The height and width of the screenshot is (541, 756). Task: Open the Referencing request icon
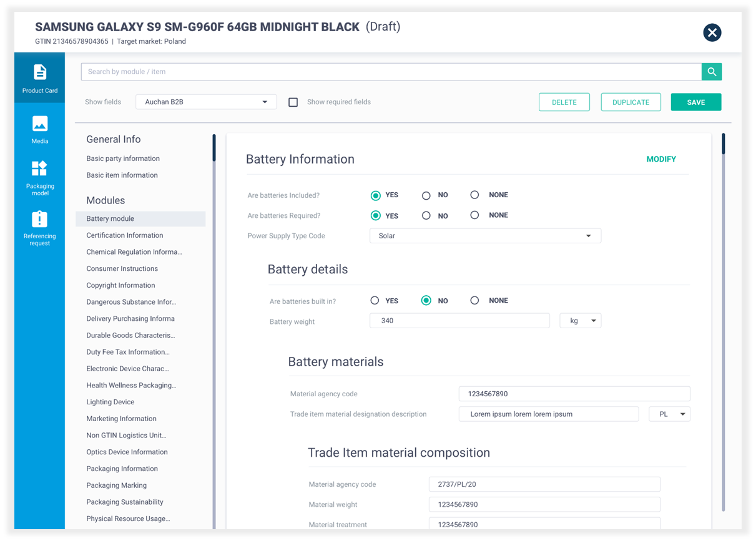tap(40, 228)
